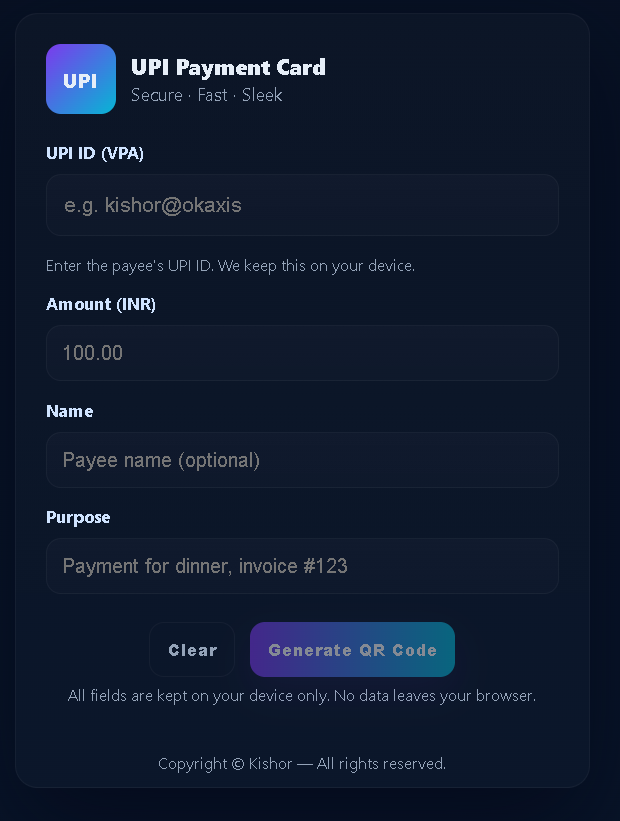Viewport: 620px width, 821px height.
Task: Click the payee's UPI ID helper text
Action: pos(230,266)
